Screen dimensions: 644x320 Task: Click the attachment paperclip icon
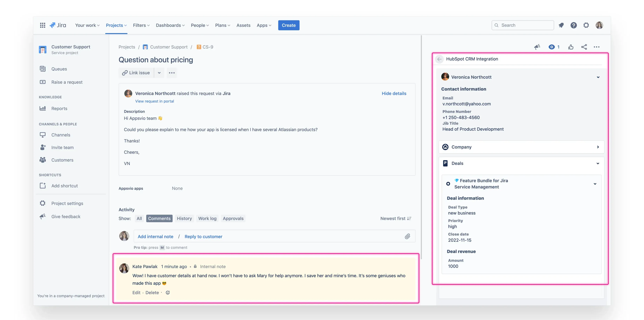coord(407,236)
